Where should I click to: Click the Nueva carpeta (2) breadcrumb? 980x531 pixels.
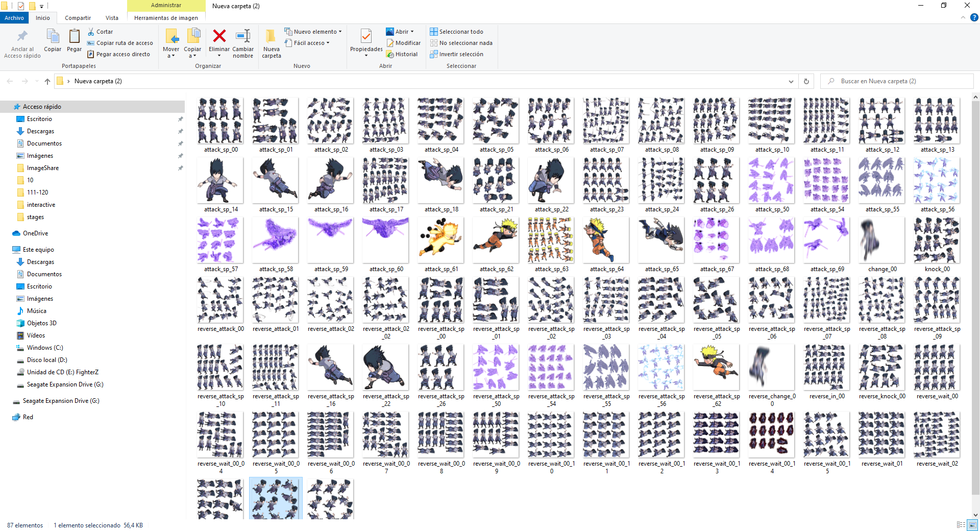point(98,81)
